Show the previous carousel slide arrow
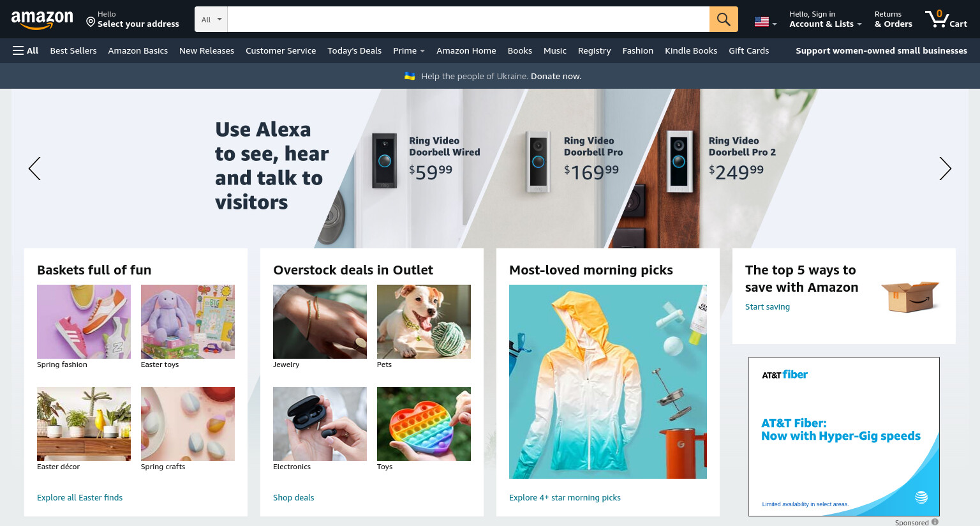Image resolution: width=980 pixels, height=526 pixels. (34, 169)
